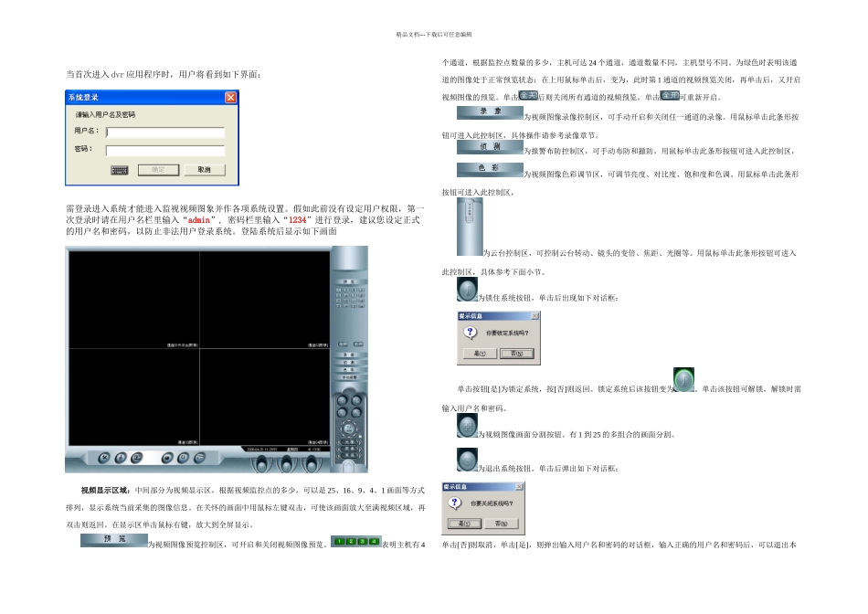868x614 pixels.
Task: Click the greyed 确定 button in login dialog
Action: [158, 169]
